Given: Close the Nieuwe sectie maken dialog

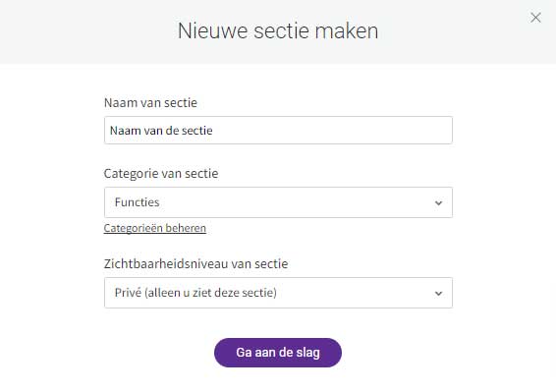Looking at the screenshot, I should point(535,18).
